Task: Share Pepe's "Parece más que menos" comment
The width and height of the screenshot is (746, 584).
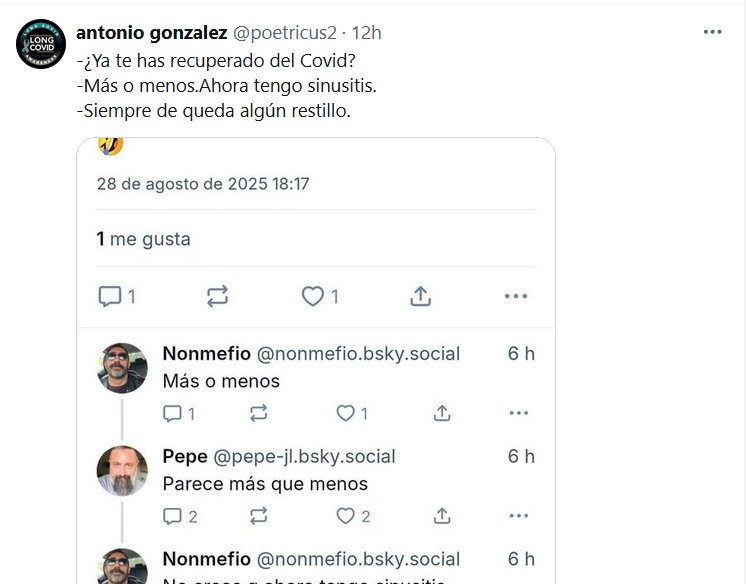Action: click(441, 516)
